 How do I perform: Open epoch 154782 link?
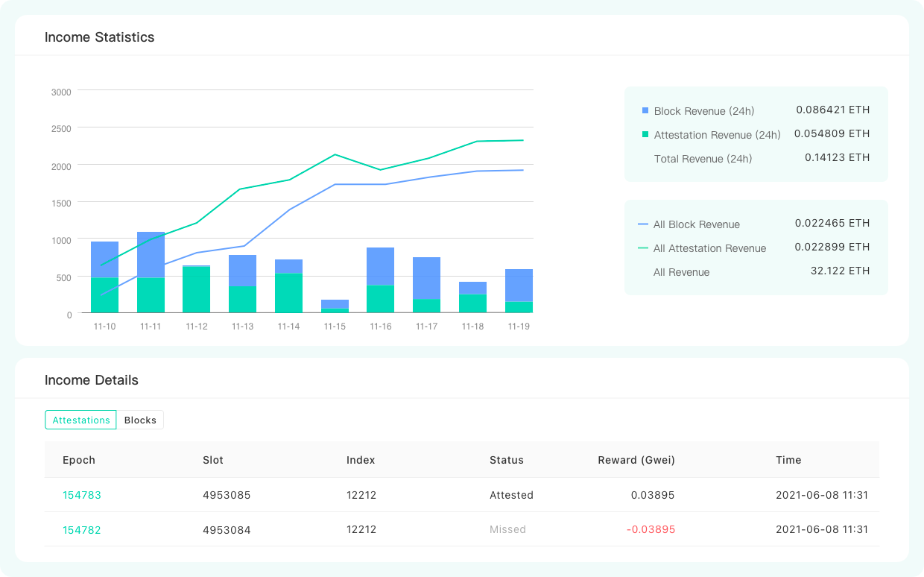click(82, 530)
